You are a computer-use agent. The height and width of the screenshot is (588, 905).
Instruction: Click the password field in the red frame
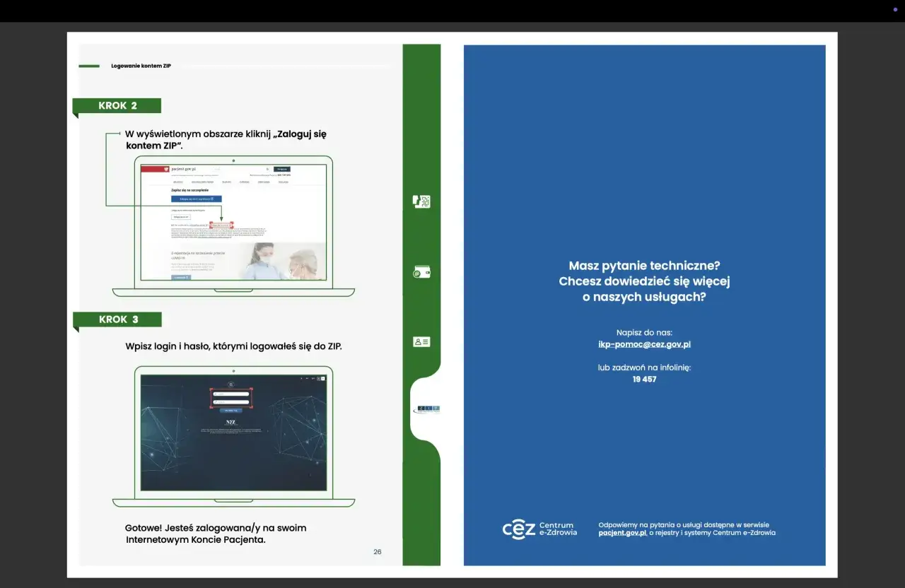[231, 402]
